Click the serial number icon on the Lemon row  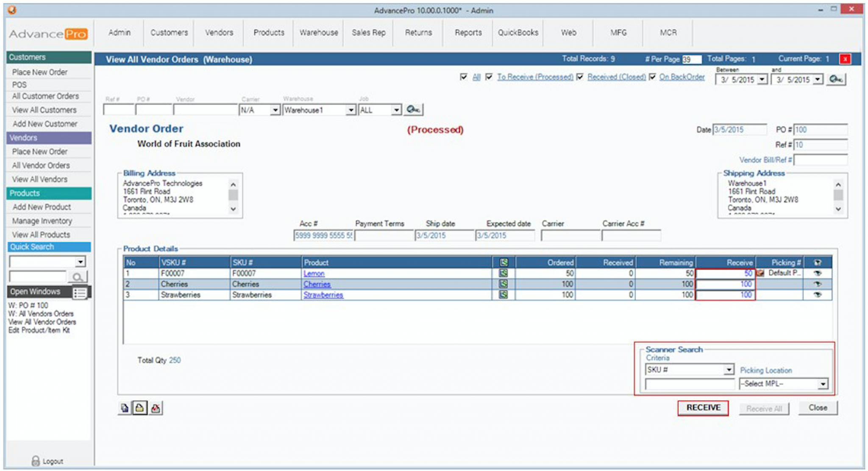pyautogui.click(x=503, y=273)
